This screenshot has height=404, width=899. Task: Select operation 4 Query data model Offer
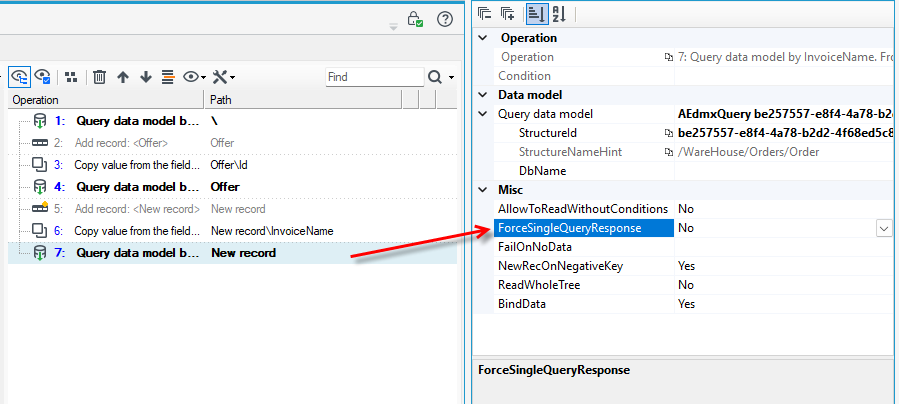232,187
